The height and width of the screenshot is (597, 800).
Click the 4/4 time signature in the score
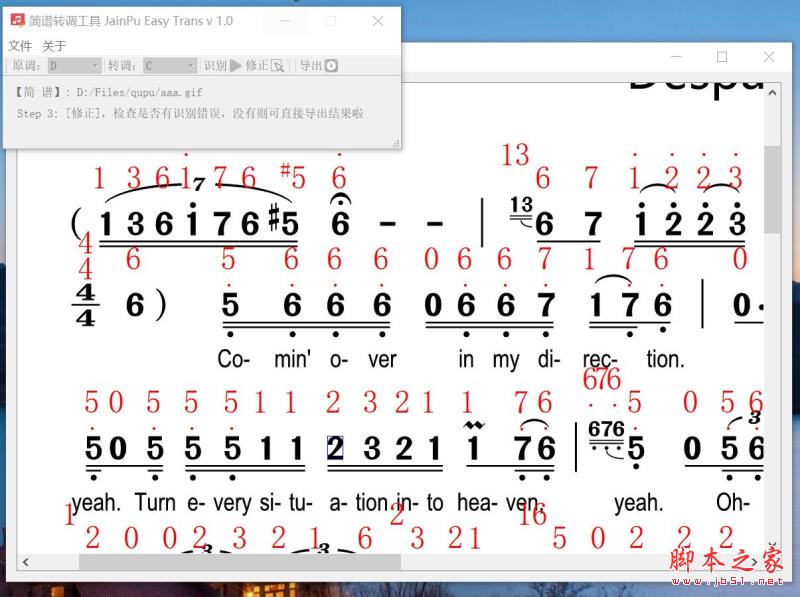click(x=85, y=305)
